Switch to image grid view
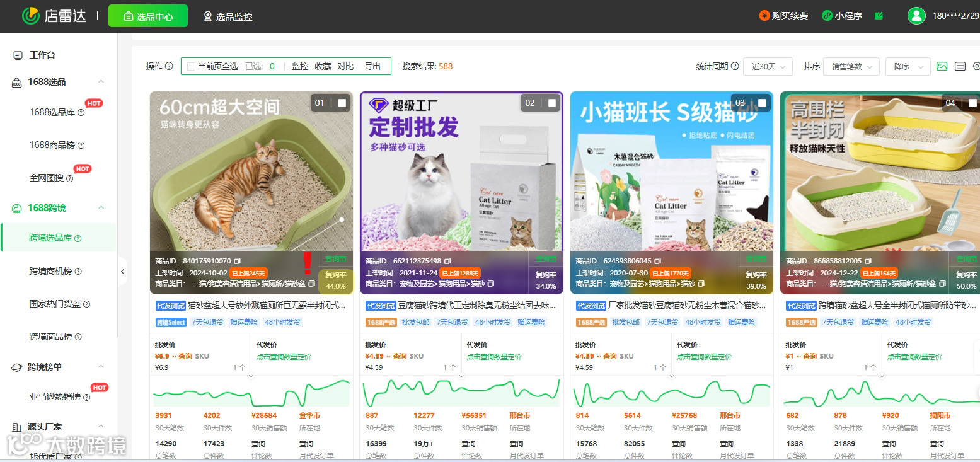The height and width of the screenshot is (462, 980). [x=942, y=66]
